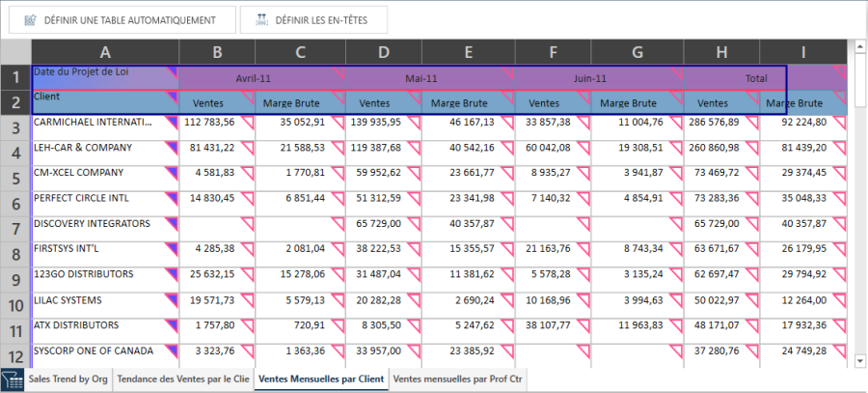This screenshot has width=868, height=393.
Task: Click the Total header cell in row 1
Action: coord(755,78)
